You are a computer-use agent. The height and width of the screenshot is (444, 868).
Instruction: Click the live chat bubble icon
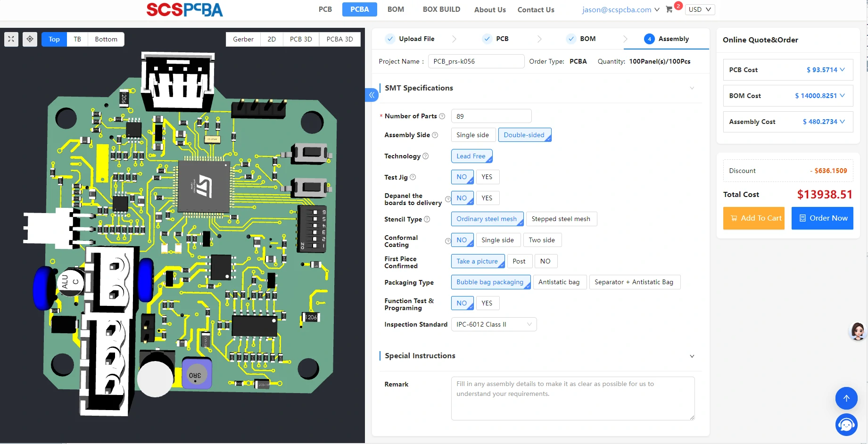point(846,425)
